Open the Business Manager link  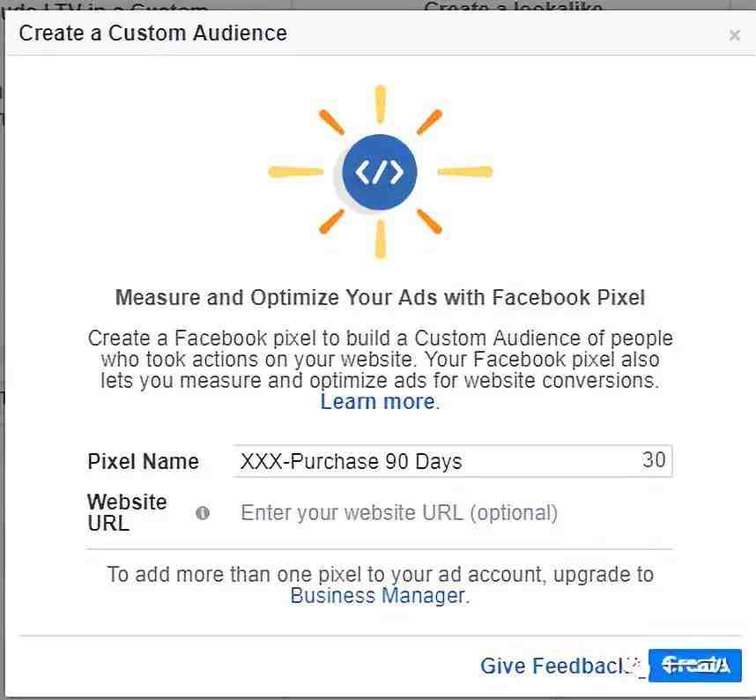coord(377,596)
